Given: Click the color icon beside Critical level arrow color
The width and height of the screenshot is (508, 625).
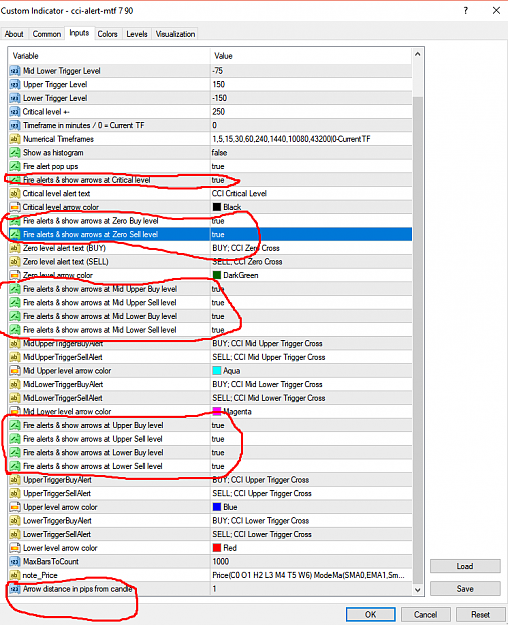Looking at the screenshot, I should [15, 207].
